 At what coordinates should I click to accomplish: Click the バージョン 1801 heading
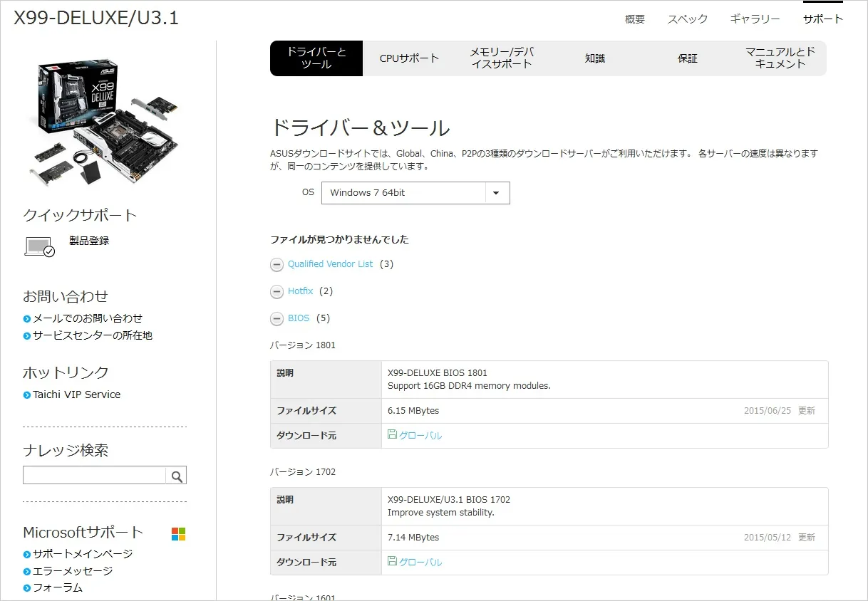(x=303, y=345)
